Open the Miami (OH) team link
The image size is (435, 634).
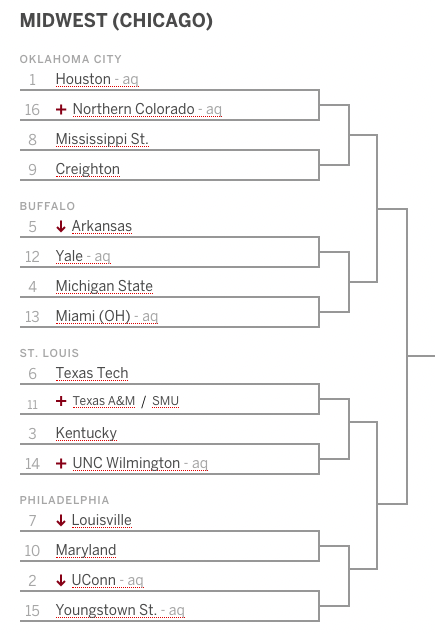tap(93, 316)
